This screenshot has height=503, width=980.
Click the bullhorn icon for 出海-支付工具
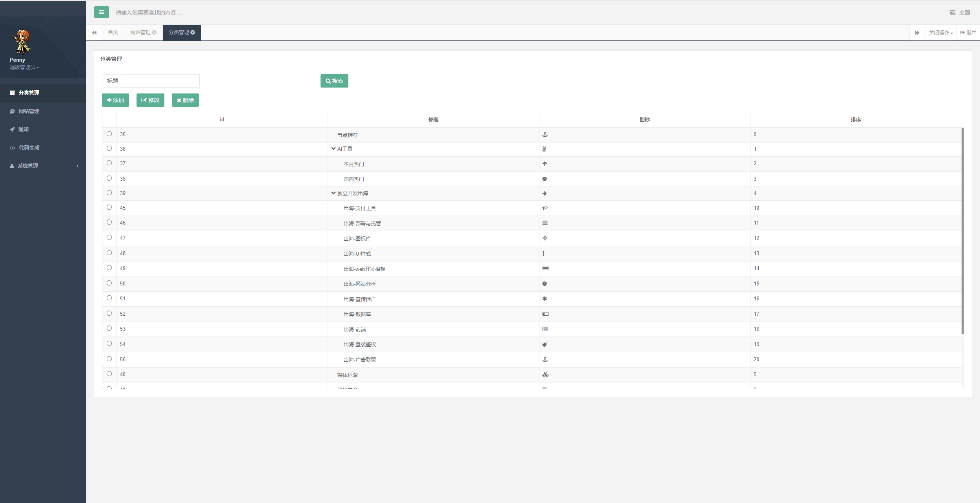tap(545, 208)
